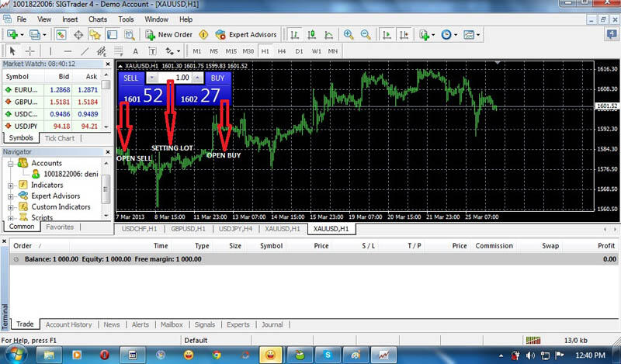The height and width of the screenshot is (364, 621).
Task: Switch timeframe to M15
Action: 231,51
